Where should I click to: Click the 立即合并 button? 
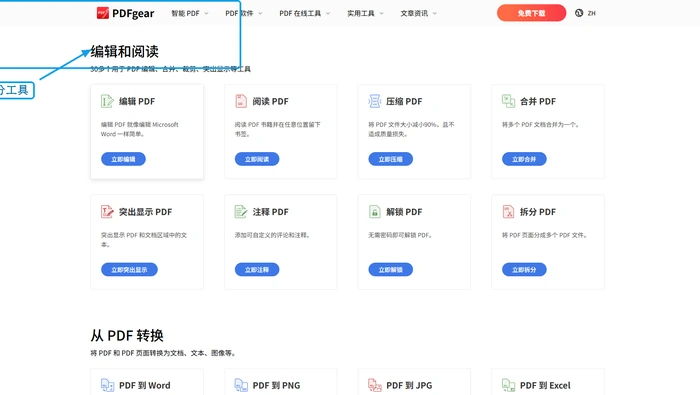click(524, 159)
